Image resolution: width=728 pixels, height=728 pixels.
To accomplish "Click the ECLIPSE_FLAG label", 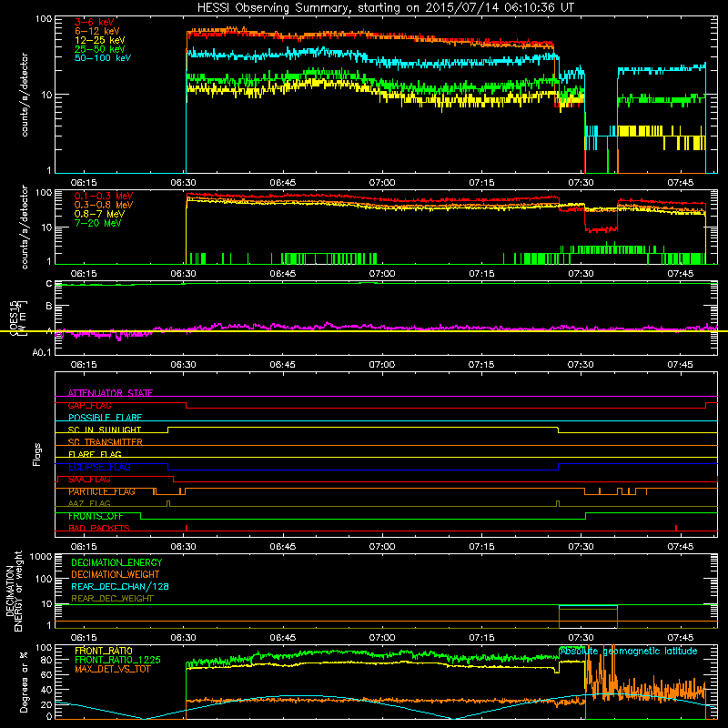I will tap(99, 467).
